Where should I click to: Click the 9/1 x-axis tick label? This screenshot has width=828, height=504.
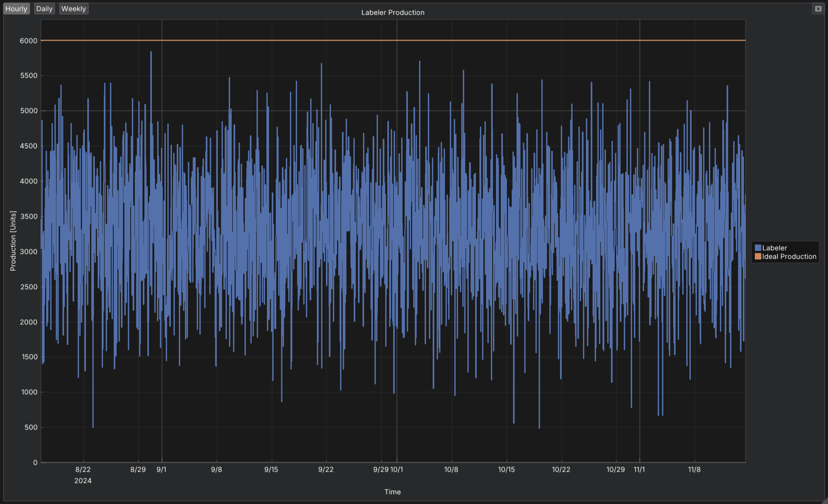(x=161, y=470)
